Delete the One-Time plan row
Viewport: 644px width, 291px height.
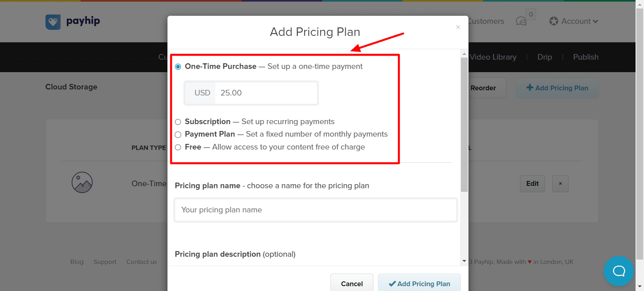click(560, 184)
